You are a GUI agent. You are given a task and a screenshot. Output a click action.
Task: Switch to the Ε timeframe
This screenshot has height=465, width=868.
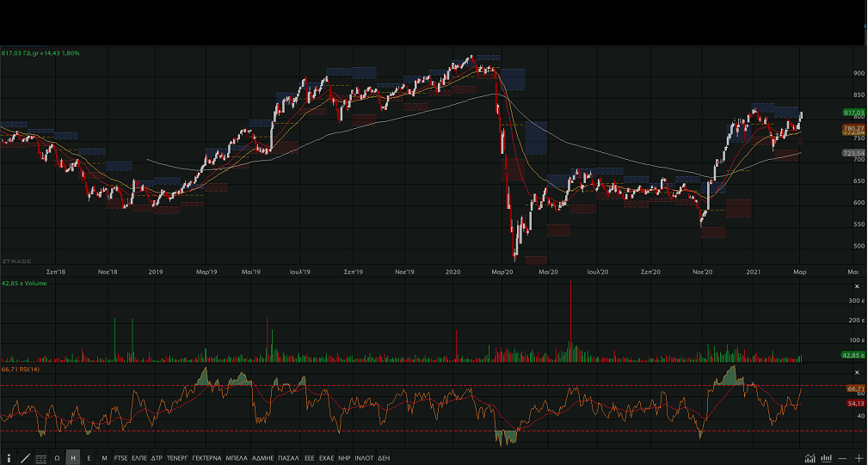coord(89,458)
